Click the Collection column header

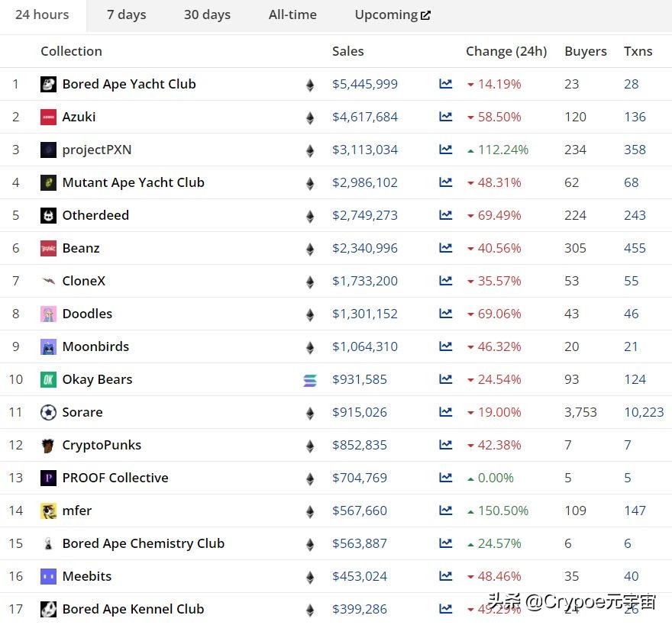(71, 51)
